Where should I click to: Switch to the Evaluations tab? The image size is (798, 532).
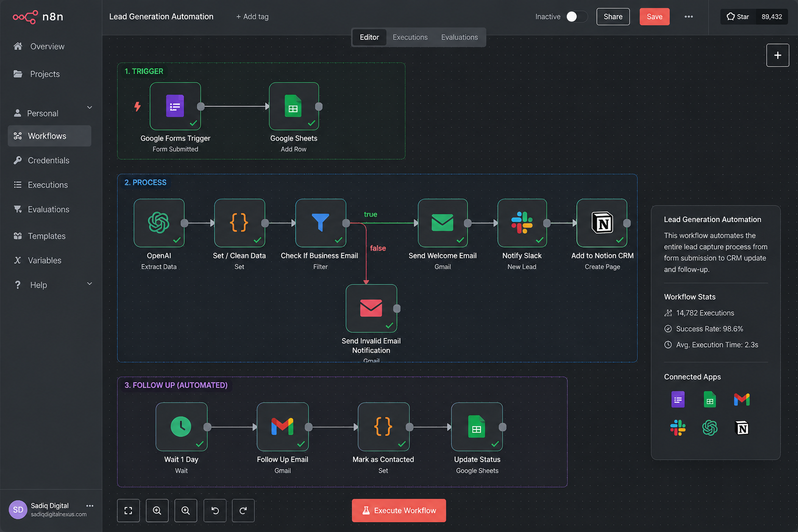point(459,37)
